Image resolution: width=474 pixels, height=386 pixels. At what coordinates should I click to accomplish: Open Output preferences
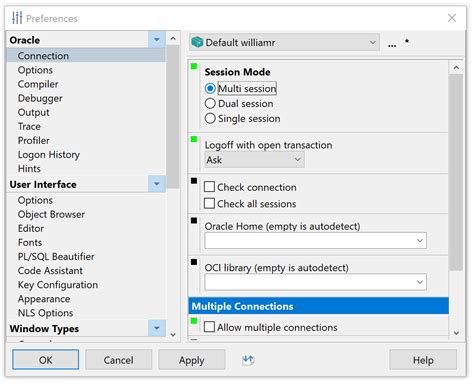[x=34, y=112]
